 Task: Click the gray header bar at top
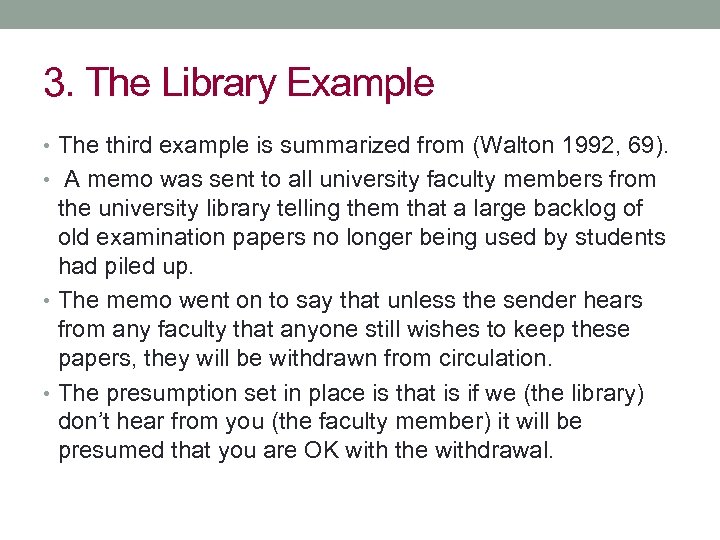[360, 14]
